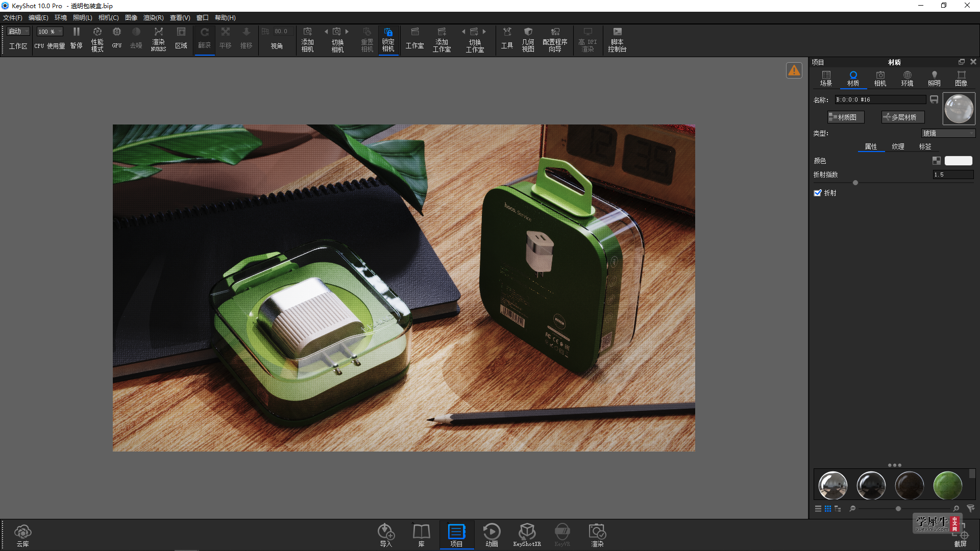Open 几何视图 geometry view
This screenshot has width=980, height=551.
tap(528, 39)
